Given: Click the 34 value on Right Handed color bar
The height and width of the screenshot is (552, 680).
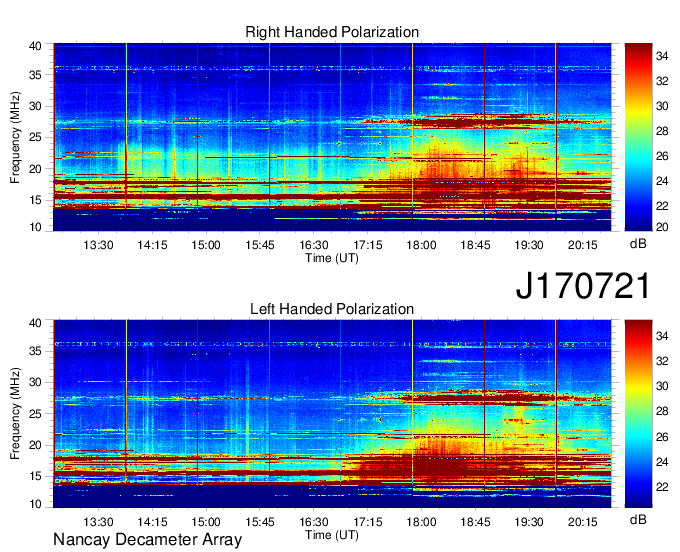Looking at the screenshot, I should click(662, 56).
